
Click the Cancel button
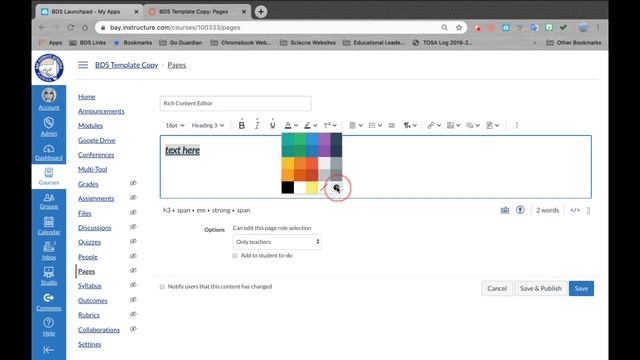click(x=497, y=288)
